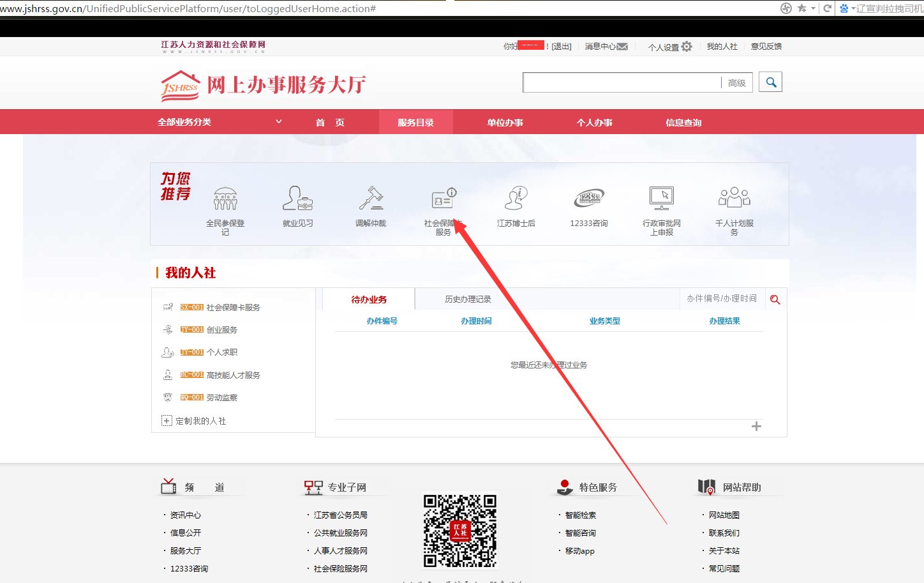Image resolution: width=924 pixels, height=583 pixels.
Task: Open the 信息查询 navigation menu
Action: [683, 122]
